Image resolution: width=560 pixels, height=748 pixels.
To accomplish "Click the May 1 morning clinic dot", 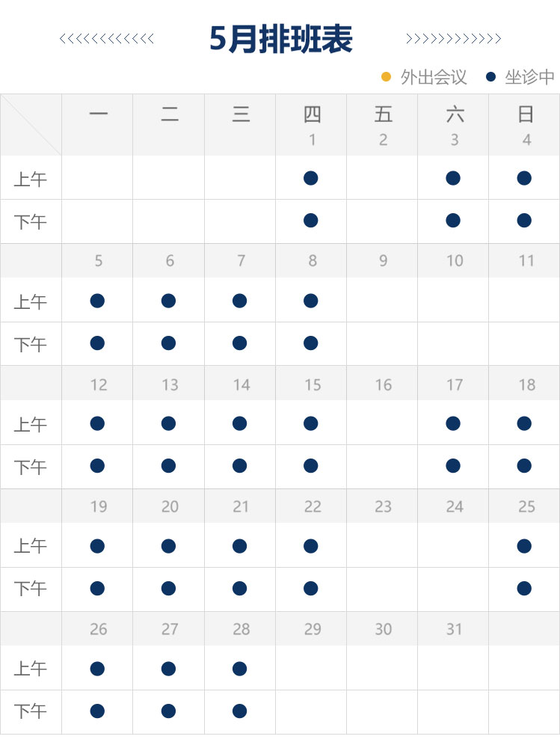I will (x=311, y=178).
